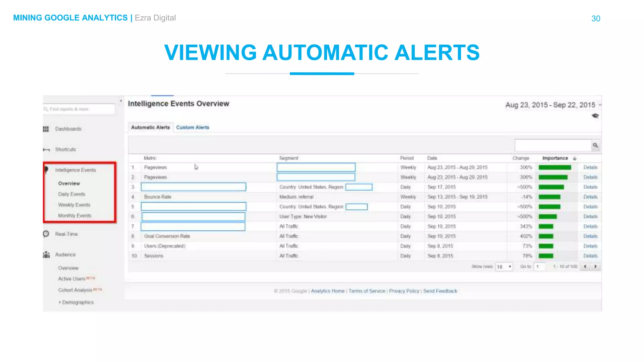
Task: Collapse sidebar with small arrow handle
Action: [x=121, y=101]
